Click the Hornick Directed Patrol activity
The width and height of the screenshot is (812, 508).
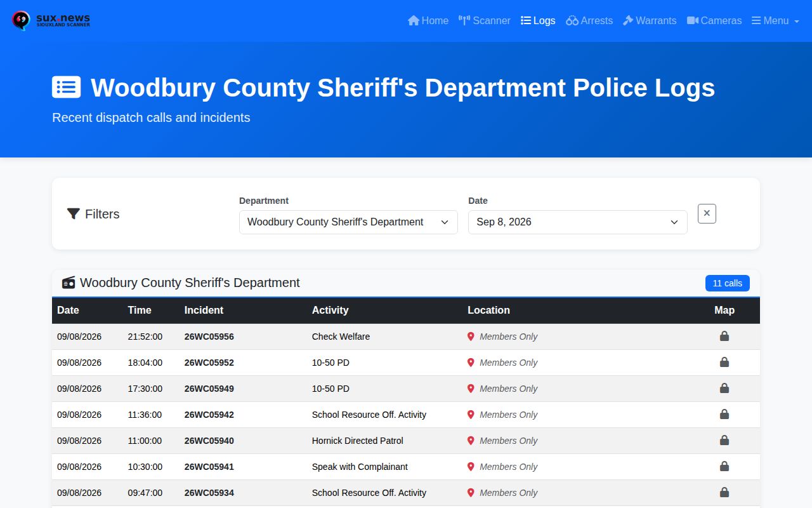click(358, 441)
